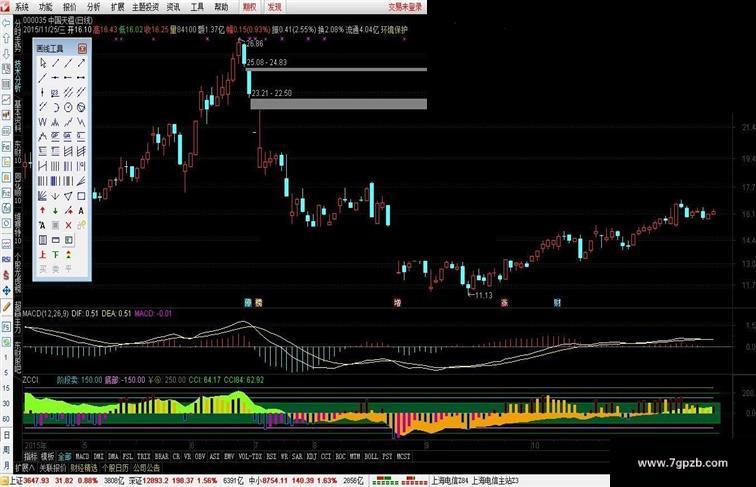Choose the W wave pattern tool

click(43, 122)
